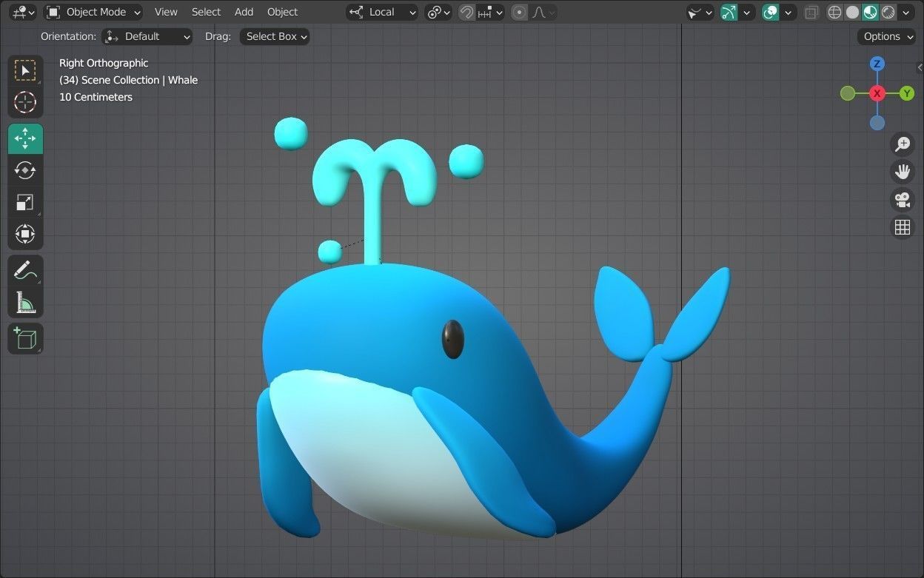Viewport: 924px width, 578px height.
Task: Toggle X-ray mode button
Action: coord(812,12)
